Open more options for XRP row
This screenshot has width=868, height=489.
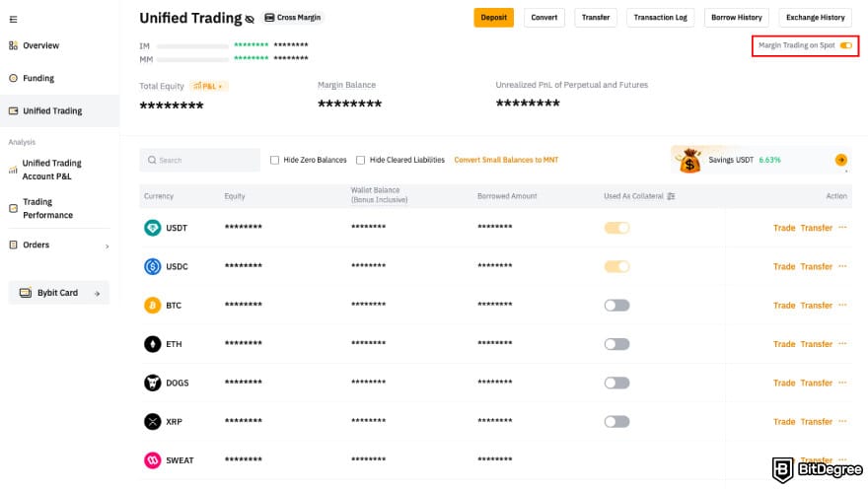tap(842, 420)
